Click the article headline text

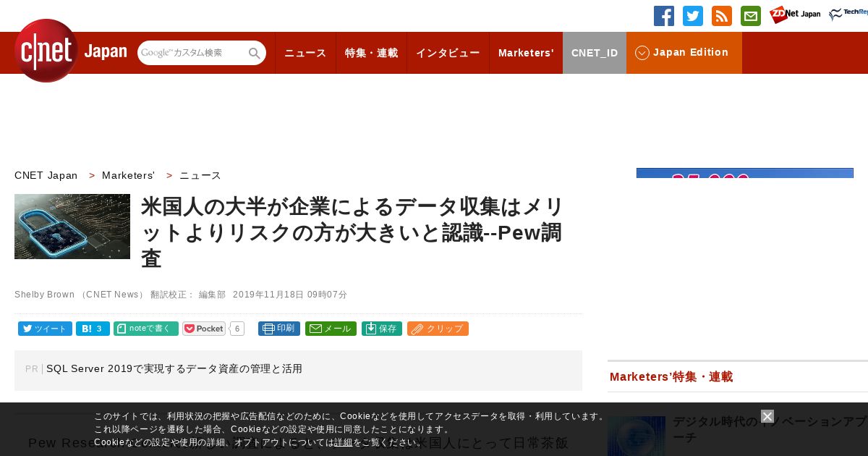[x=353, y=232]
